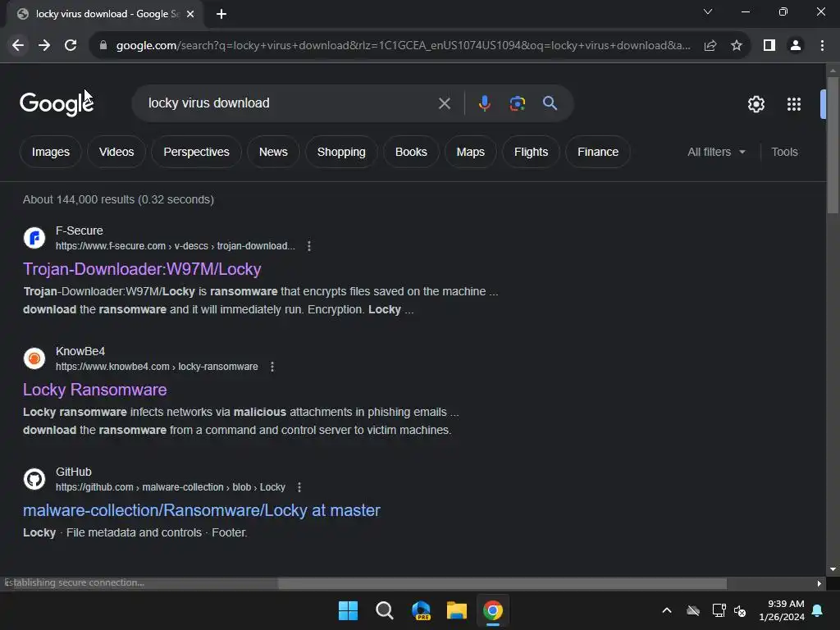The height and width of the screenshot is (630, 840).
Task: Show hidden system tray icons
Action: pos(667,610)
